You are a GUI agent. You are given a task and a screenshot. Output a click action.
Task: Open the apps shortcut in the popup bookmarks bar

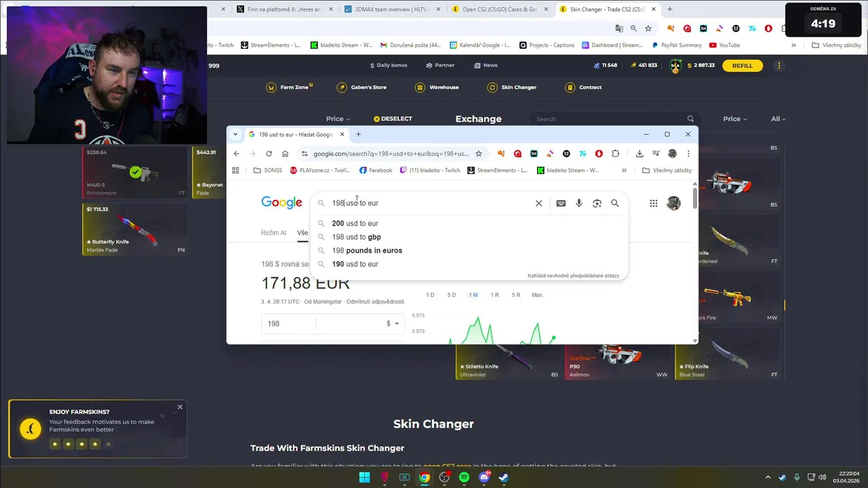(x=236, y=170)
